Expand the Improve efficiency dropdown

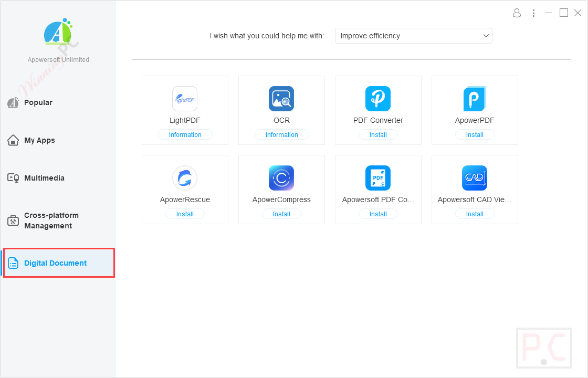[414, 36]
